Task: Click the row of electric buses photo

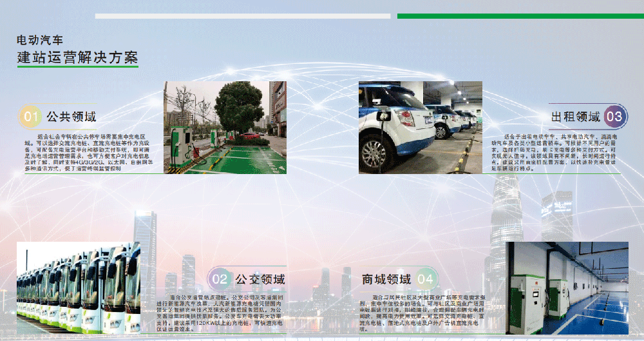Action: 78,287
